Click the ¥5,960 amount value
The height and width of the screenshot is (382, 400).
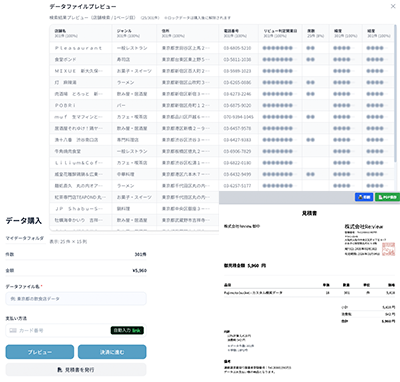[139, 270]
